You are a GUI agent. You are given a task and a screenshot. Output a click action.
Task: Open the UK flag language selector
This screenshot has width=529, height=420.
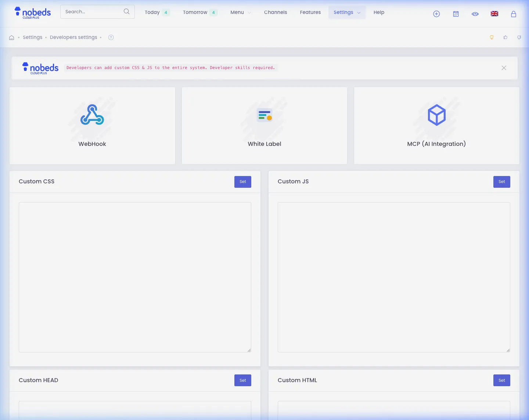click(x=494, y=14)
